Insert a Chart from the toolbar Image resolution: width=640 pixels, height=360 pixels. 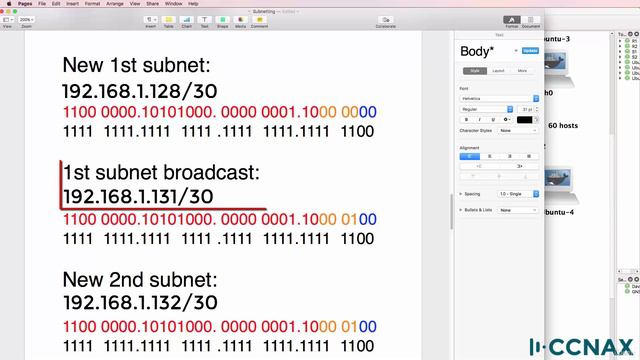[187, 20]
